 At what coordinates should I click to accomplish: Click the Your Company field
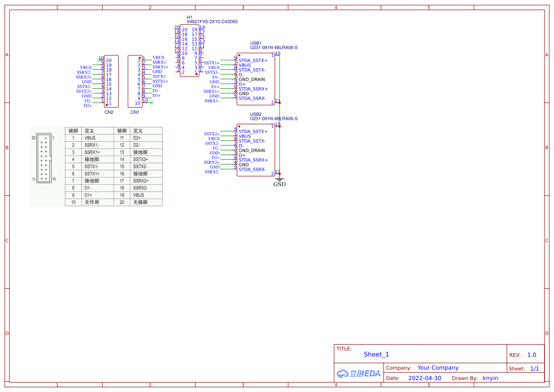(x=438, y=368)
